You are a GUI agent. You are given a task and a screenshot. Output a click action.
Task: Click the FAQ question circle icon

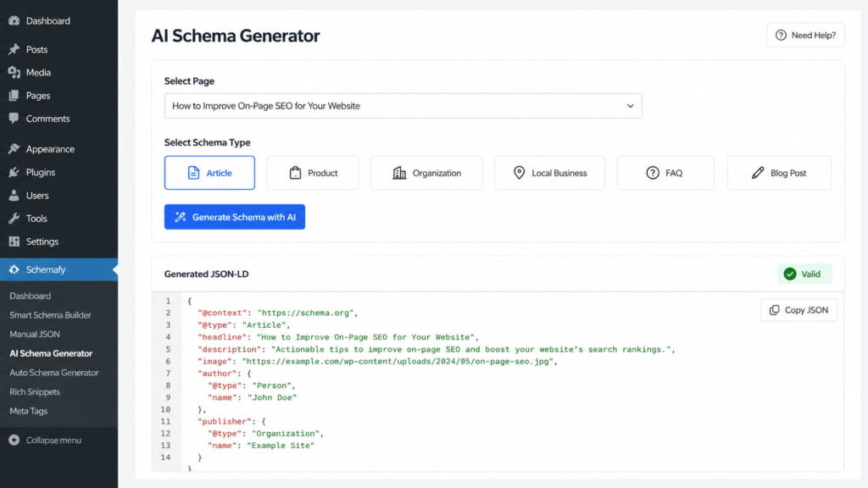coord(653,173)
